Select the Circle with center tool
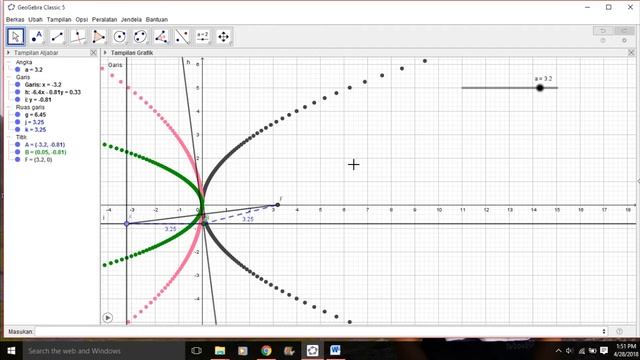640x360 pixels. (120, 37)
